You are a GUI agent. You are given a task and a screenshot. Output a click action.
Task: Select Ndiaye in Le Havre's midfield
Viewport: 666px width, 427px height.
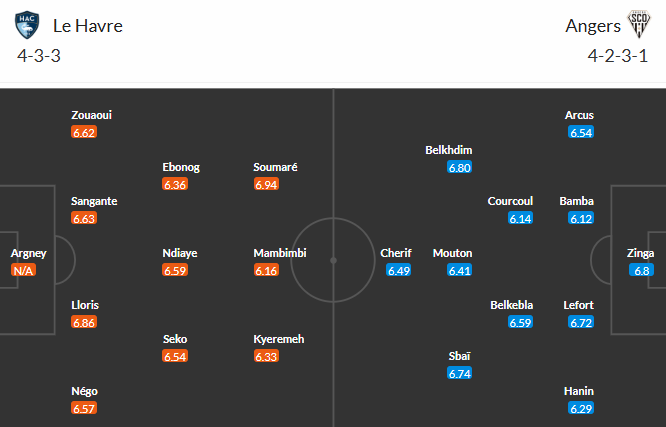pyautogui.click(x=180, y=253)
